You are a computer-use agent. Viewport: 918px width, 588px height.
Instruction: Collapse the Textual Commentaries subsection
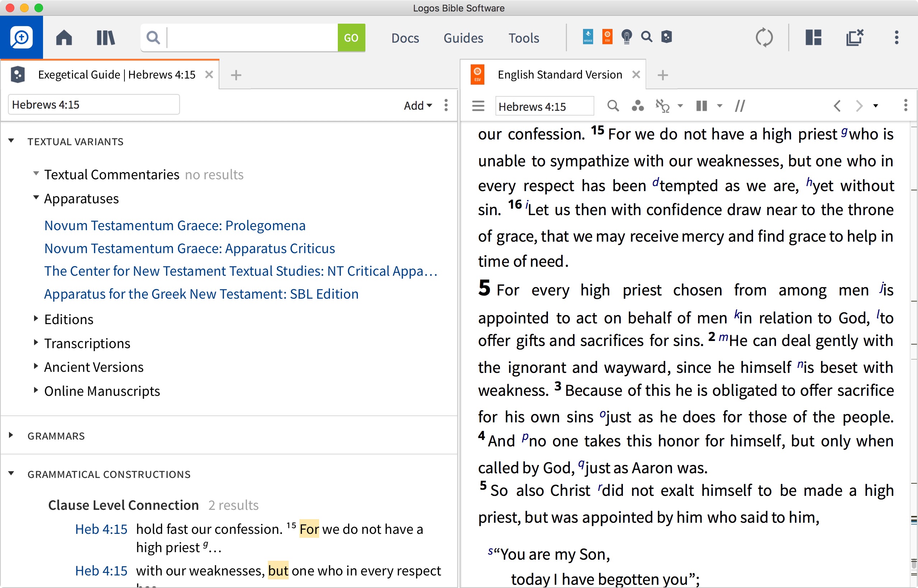36,173
